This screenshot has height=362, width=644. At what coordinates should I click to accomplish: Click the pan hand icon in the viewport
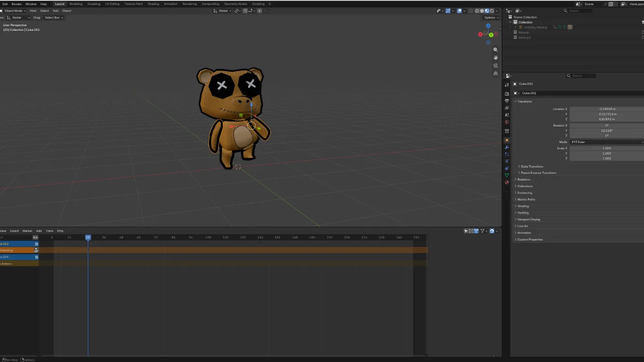point(496,58)
